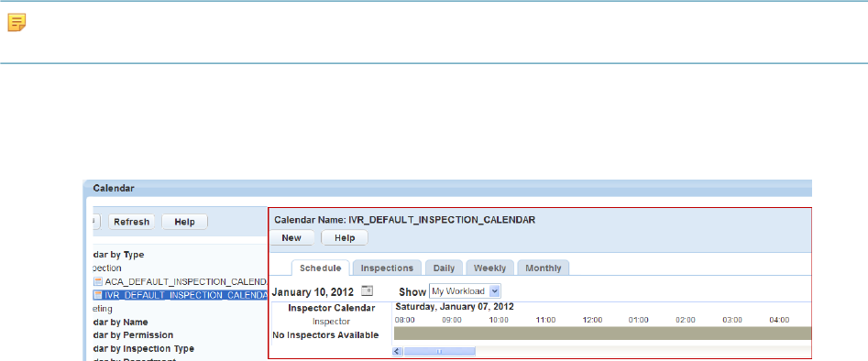Open the Monthly tab
Viewport: 868px width, 361px height.
tap(543, 268)
